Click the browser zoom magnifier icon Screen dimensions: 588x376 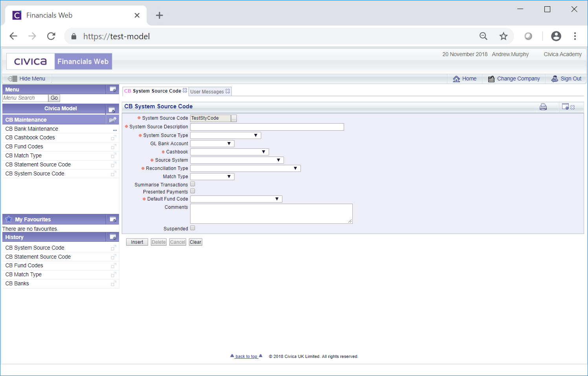[484, 37]
